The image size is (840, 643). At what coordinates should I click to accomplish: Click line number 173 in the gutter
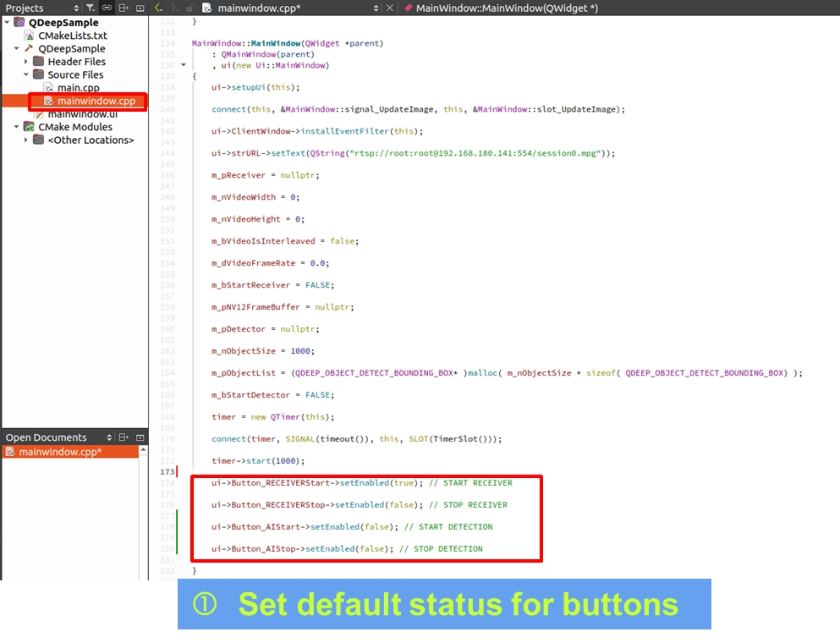pyautogui.click(x=167, y=471)
